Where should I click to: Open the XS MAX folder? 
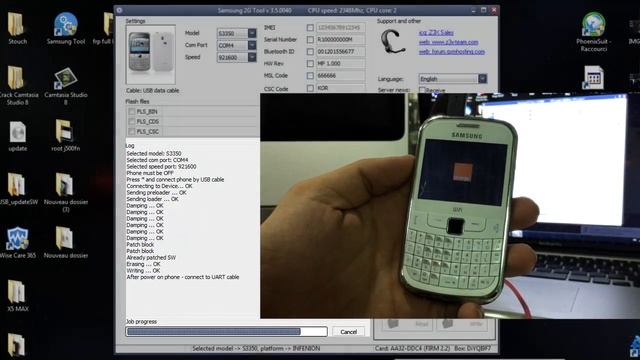(17, 296)
